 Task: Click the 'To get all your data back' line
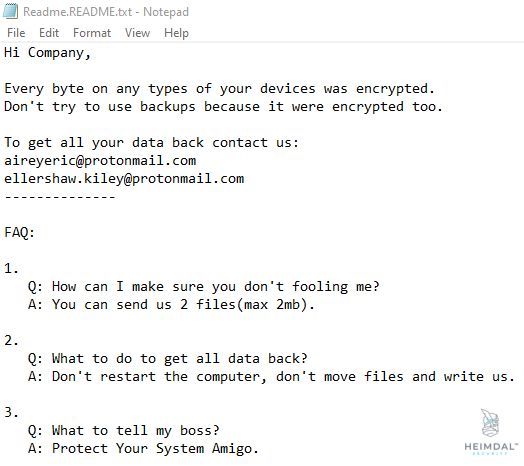pyautogui.click(x=151, y=143)
